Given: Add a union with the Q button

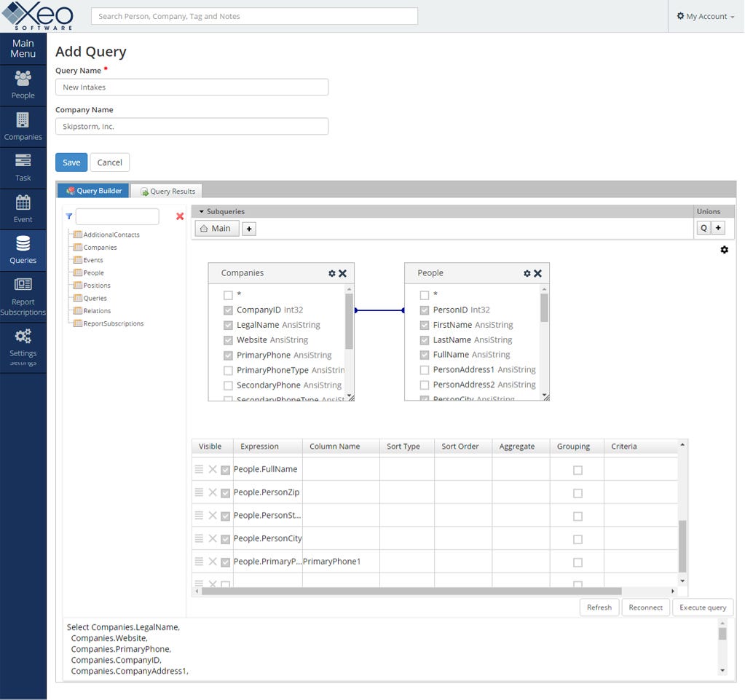Looking at the screenshot, I should pos(703,227).
